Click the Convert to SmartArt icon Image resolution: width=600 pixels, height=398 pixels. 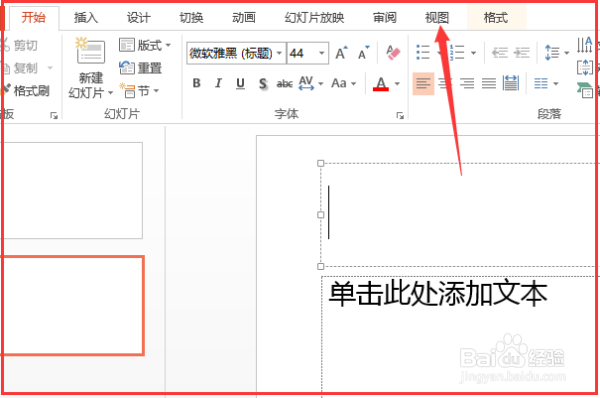coord(585,90)
